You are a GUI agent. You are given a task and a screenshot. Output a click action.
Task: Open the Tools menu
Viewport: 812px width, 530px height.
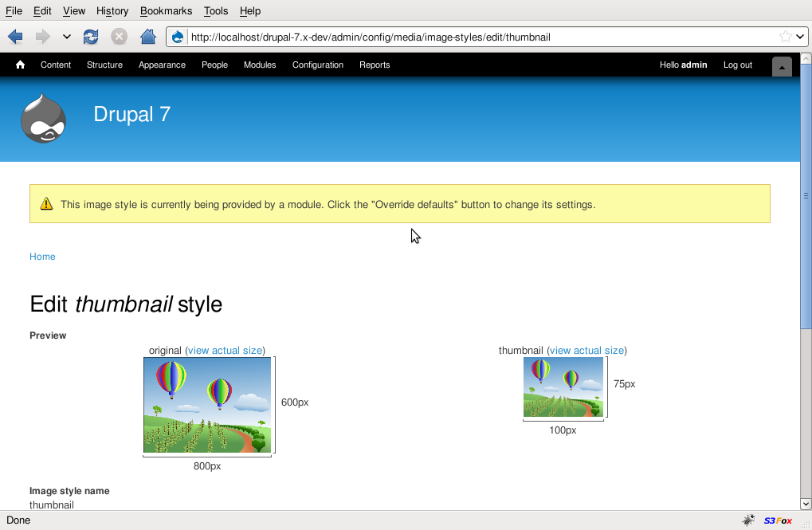point(215,11)
